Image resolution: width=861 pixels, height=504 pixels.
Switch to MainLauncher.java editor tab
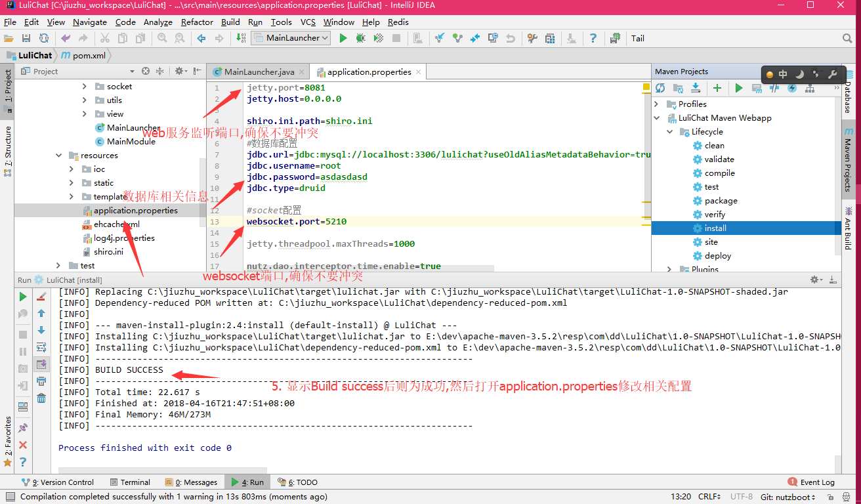[x=259, y=72]
